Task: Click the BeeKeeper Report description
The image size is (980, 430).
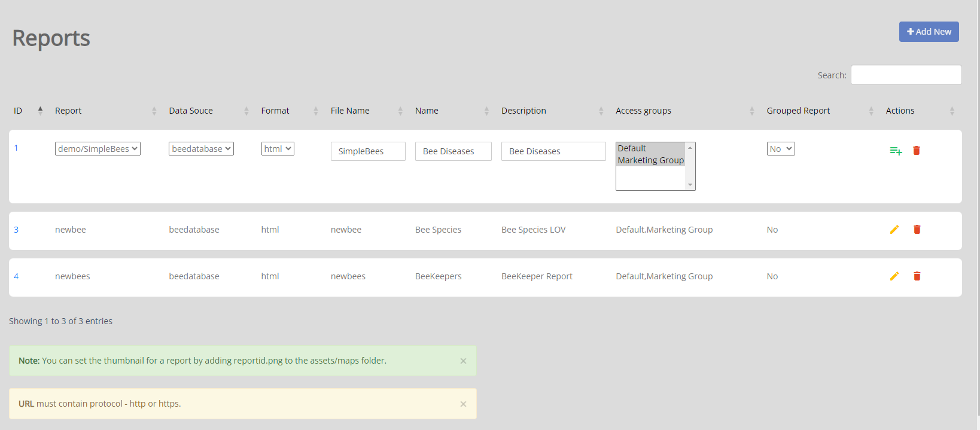Action: (537, 276)
